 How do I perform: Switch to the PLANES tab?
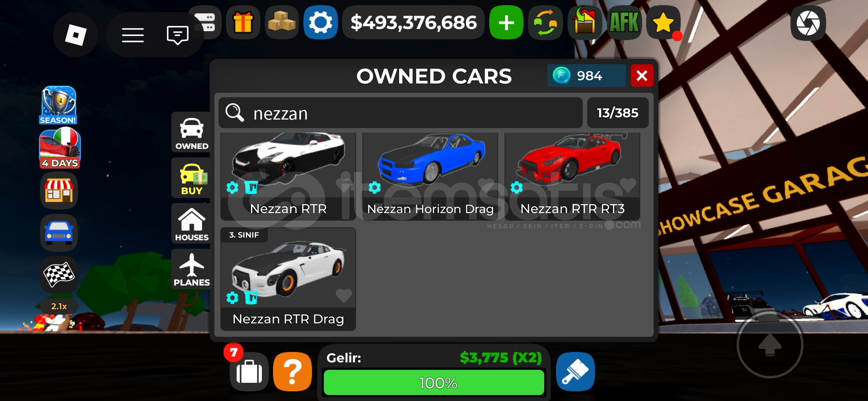pyautogui.click(x=192, y=270)
